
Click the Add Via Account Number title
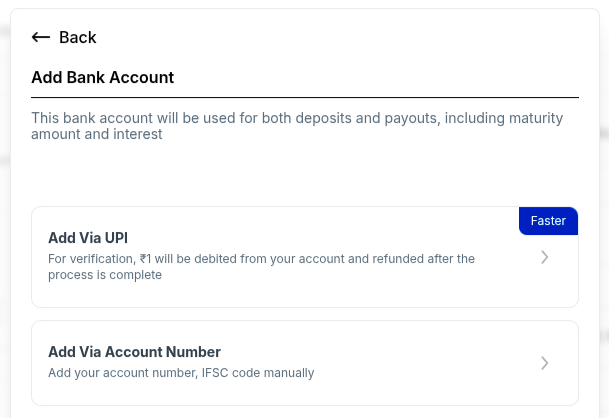(x=134, y=352)
